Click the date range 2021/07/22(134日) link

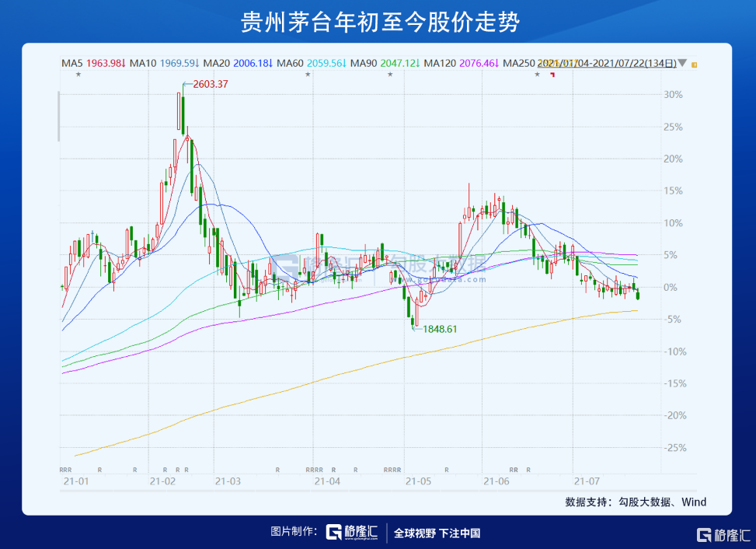click(x=607, y=63)
